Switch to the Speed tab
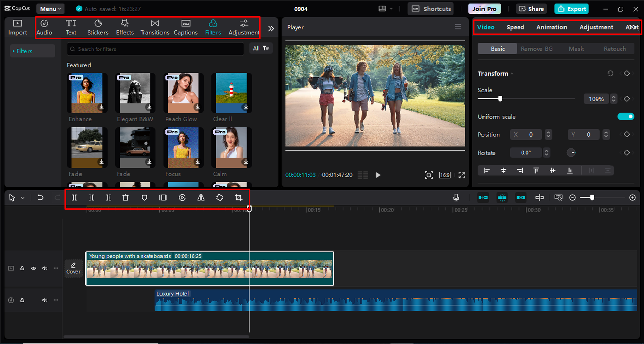 pos(515,27)
